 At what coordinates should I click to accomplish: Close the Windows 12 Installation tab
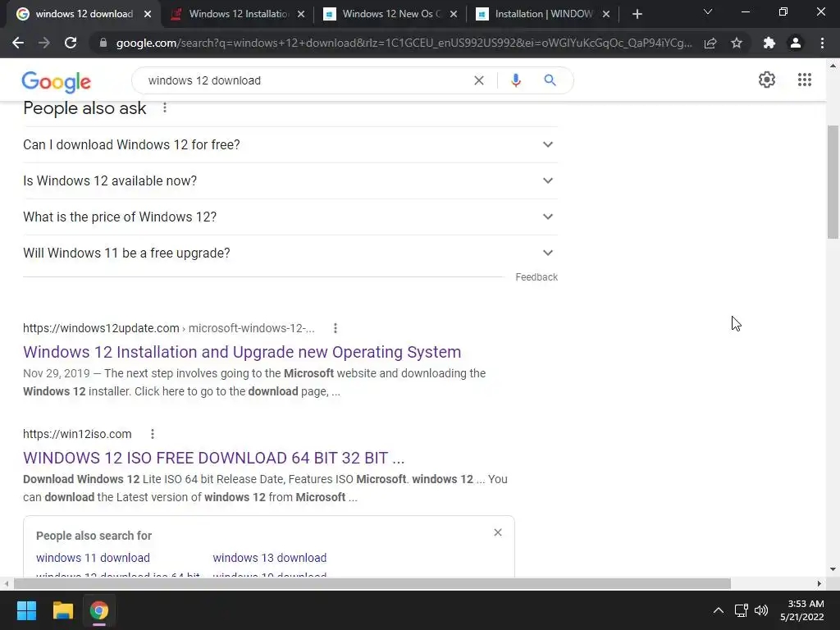[301, 15]
